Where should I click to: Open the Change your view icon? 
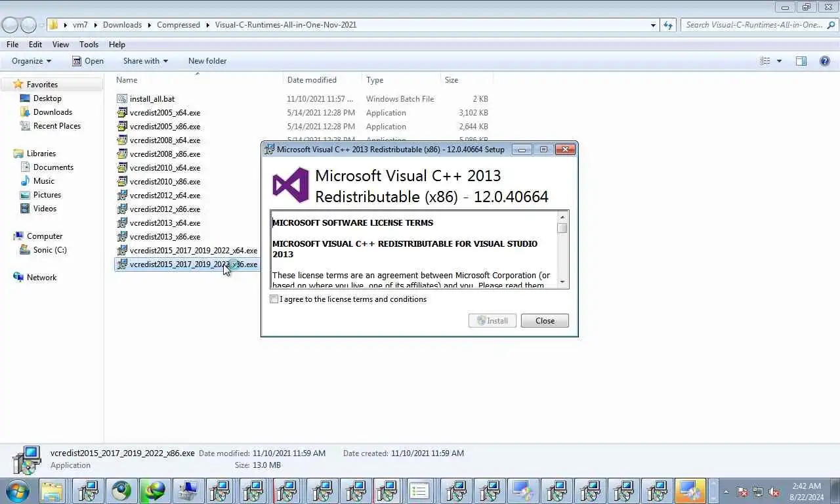click(765, 61)
